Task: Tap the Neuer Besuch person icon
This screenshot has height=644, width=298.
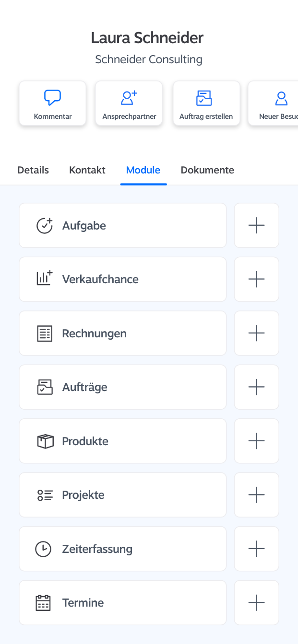Action: [x=281, y=98]
